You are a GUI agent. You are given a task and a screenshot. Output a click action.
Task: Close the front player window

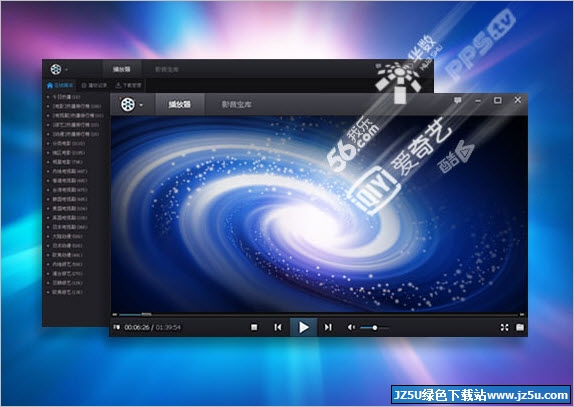pyautogui.click(x=518, y=100)
